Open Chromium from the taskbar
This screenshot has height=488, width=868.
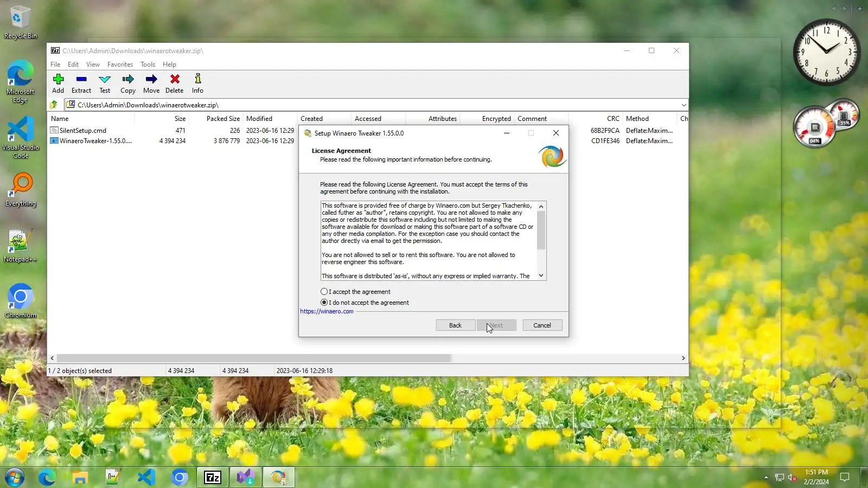point(179,477)
